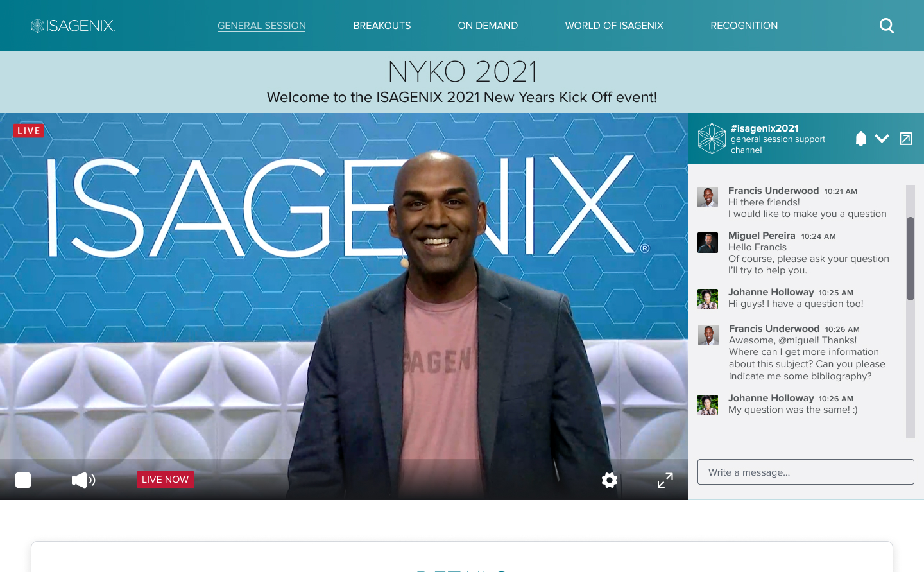
Task: Enter fullscreen video mode
Action: tap(665, 480)
